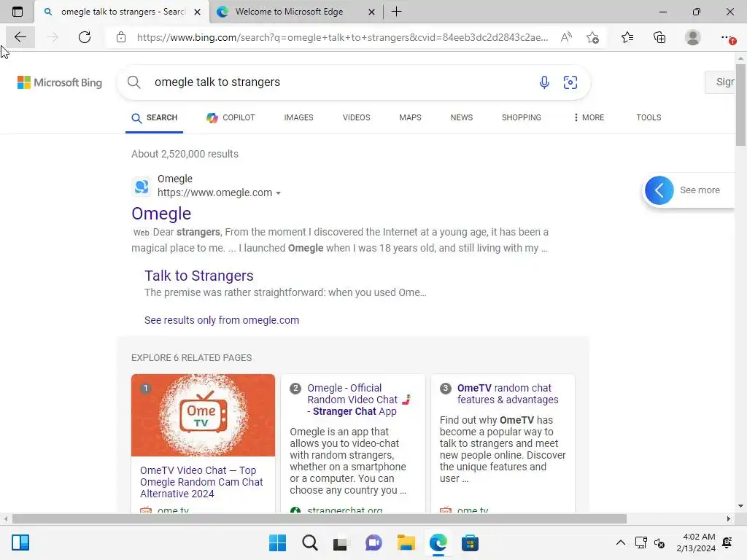Add this page to favorites star icon
The height and width of the screenshot is (560, 747).
pyautogui.click(x=592, y=37)
